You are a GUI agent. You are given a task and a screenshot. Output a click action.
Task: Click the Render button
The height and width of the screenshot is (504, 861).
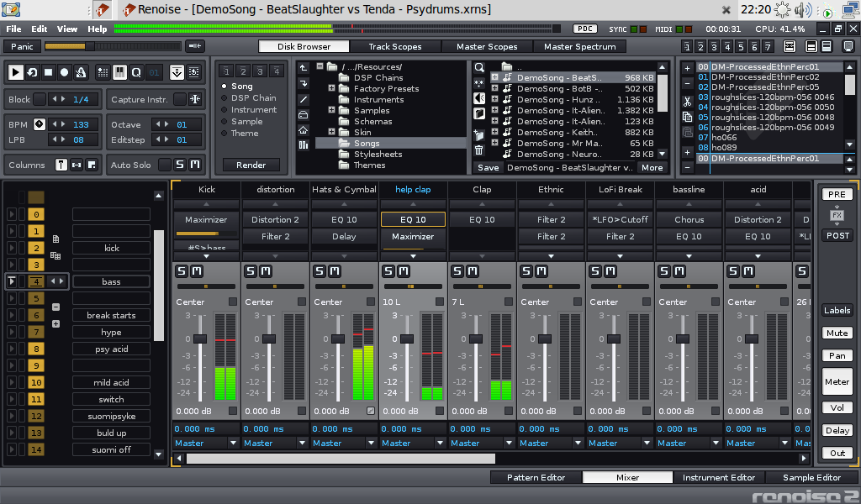(x=251, y=165)
